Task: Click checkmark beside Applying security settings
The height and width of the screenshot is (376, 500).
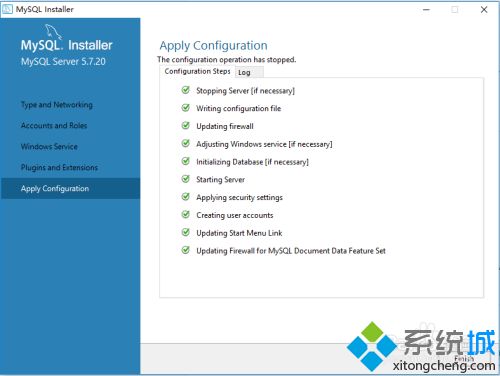Action: 186,197
